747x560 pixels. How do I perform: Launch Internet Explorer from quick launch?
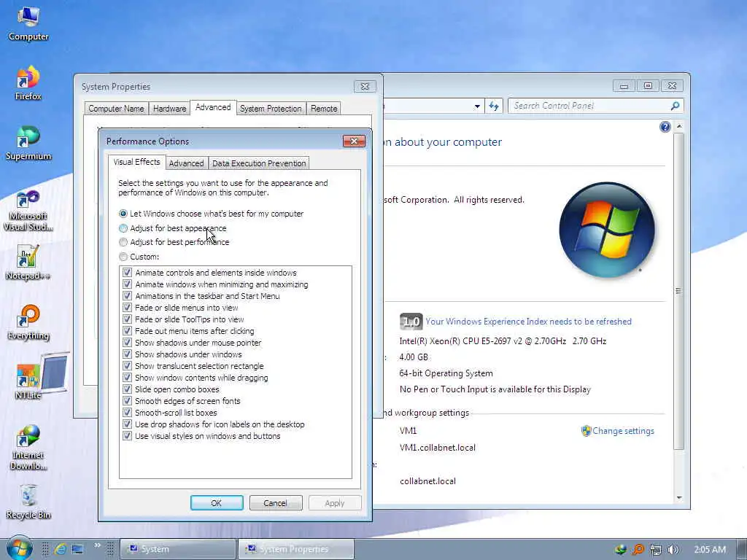pyautogui.click(x=60, y=549)
